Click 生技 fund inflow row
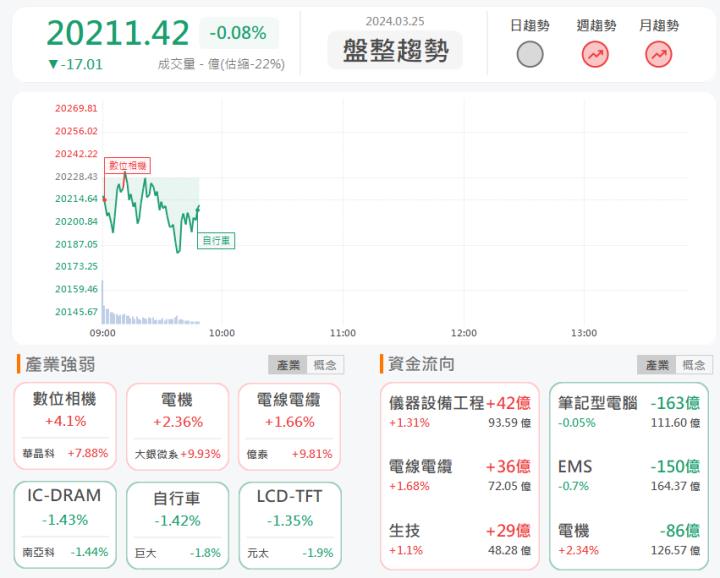Viewport: 720px width, 578px height. (459, 539)
